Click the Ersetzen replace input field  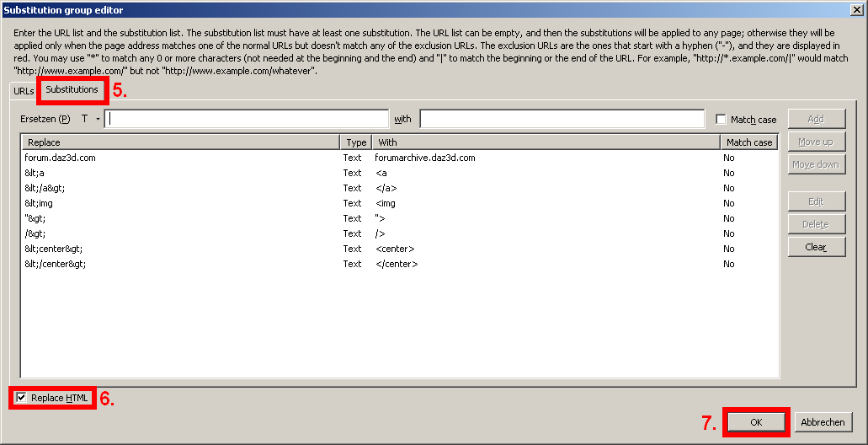pyautogui.click(x=248, y=120)
